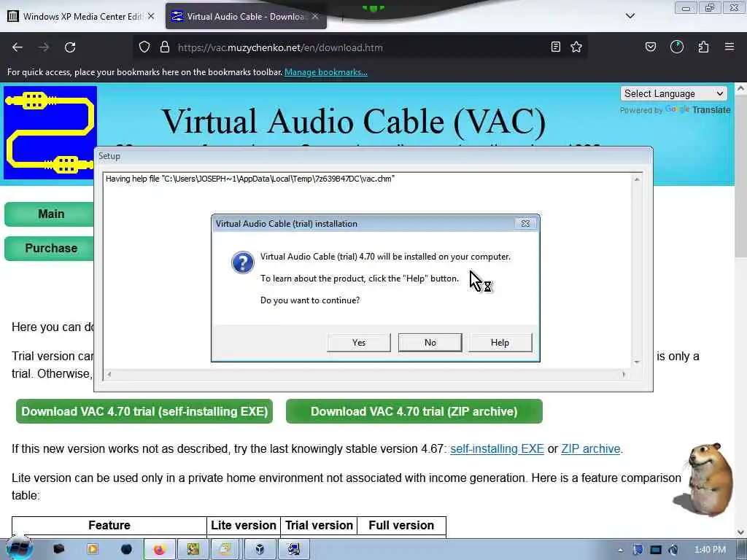Click the padlock site security icon

pyautogui.click(x=164, y=47)
